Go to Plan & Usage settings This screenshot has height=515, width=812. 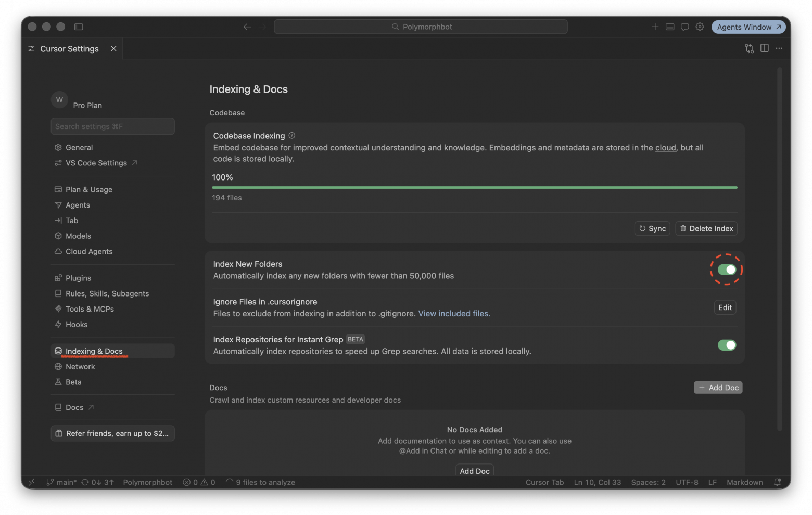pos(112,189)
